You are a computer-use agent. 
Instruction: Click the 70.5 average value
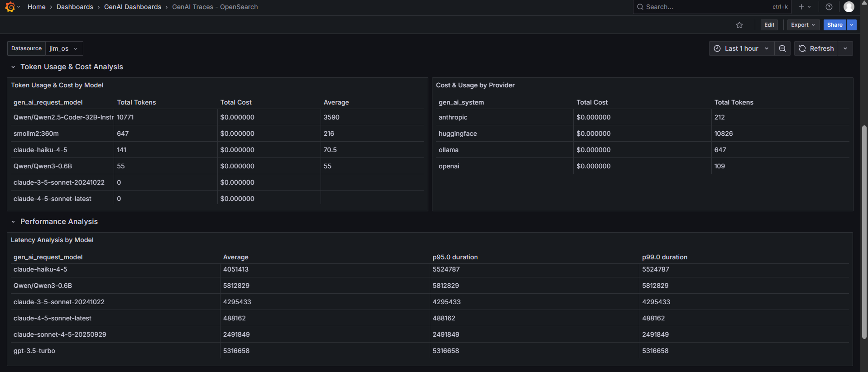(x=330, y=150)
